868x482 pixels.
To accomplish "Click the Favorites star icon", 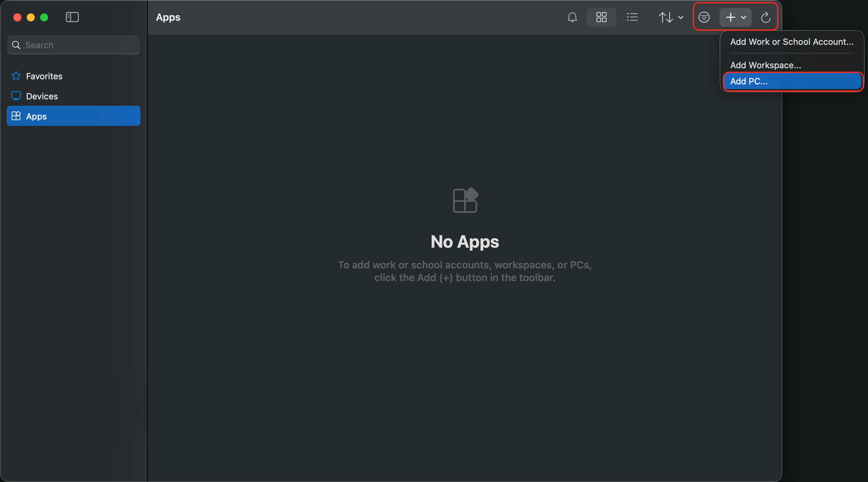I will pyautogui.click(x=16, y=76).
